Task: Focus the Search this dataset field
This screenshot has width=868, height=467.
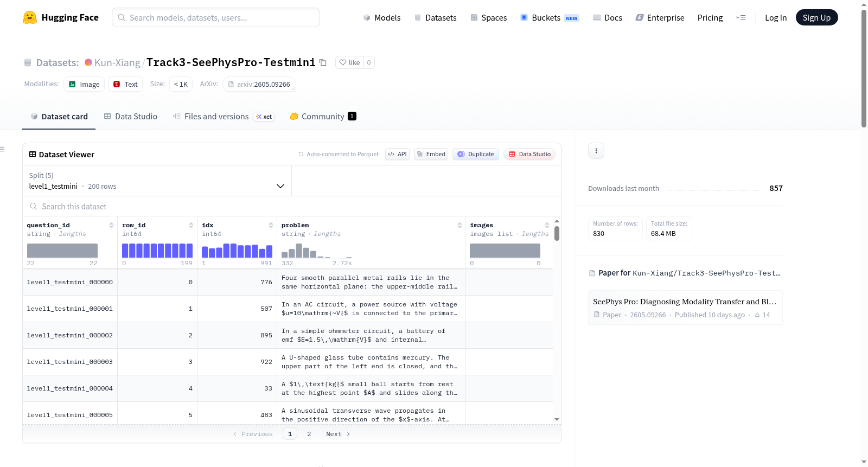Action: [292, 206]
